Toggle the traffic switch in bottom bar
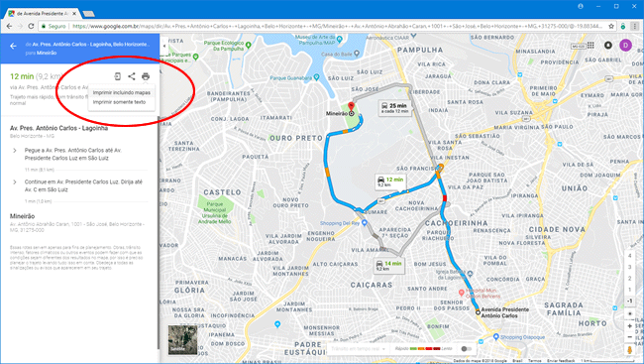This screenshot has height=364, width=644. pyautogui.click(x=466, y=349)
